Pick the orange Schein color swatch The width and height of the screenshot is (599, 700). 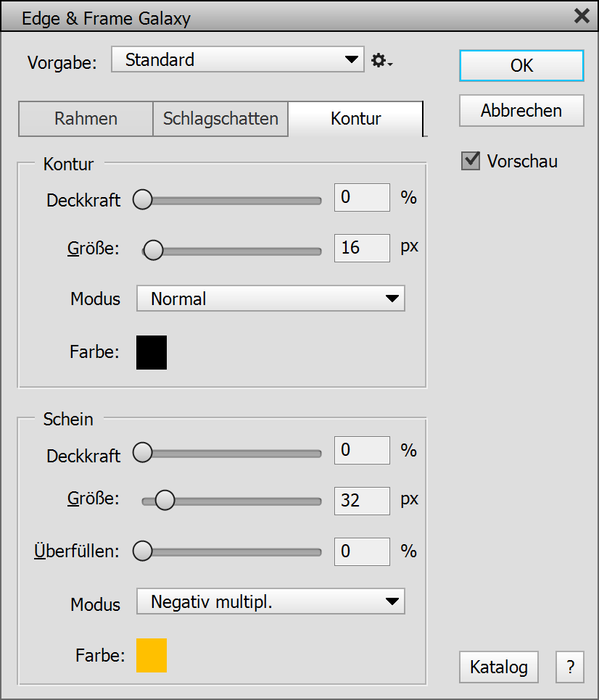click(x=152, y=655)
